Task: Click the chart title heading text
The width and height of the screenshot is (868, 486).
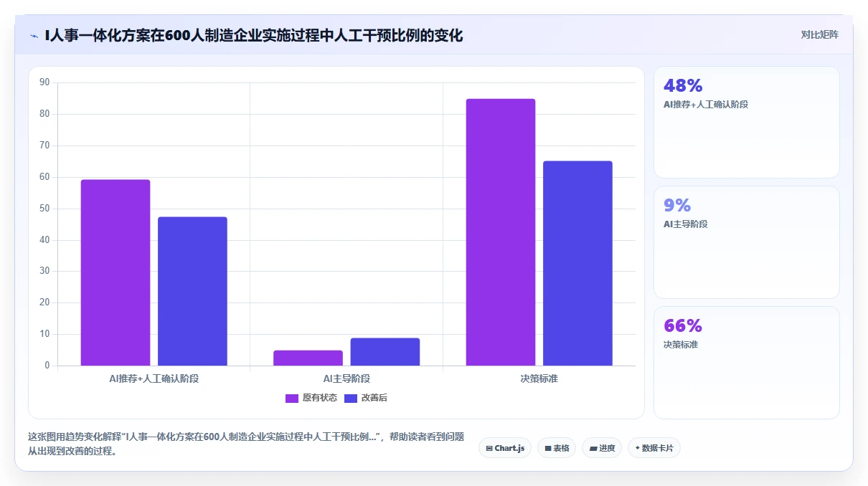Action: pos(254,35)
